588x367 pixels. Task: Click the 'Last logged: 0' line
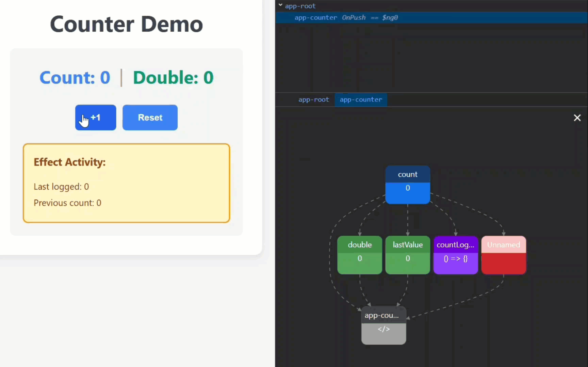(61, 187)
